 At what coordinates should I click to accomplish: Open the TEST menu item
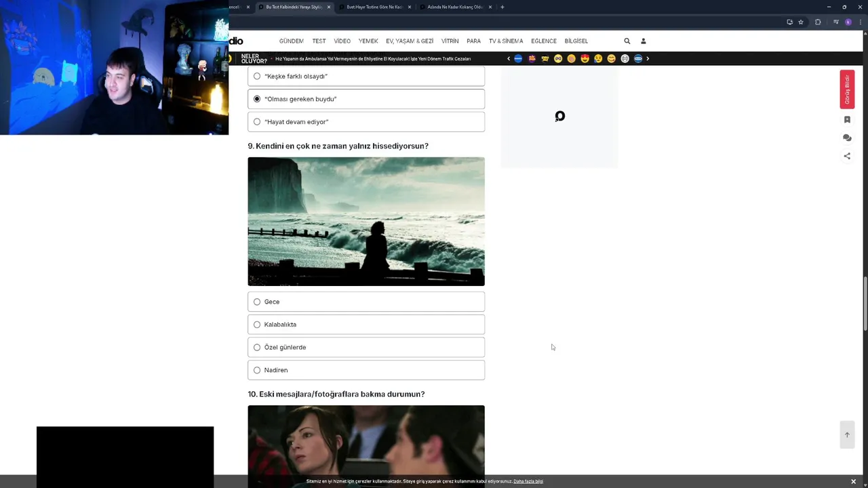[319, 41]
